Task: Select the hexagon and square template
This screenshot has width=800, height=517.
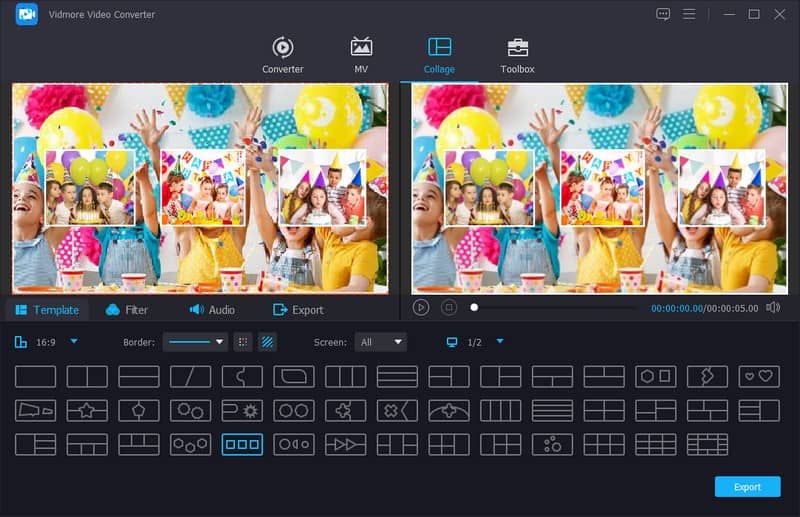Action: click(x=656, y=377)
